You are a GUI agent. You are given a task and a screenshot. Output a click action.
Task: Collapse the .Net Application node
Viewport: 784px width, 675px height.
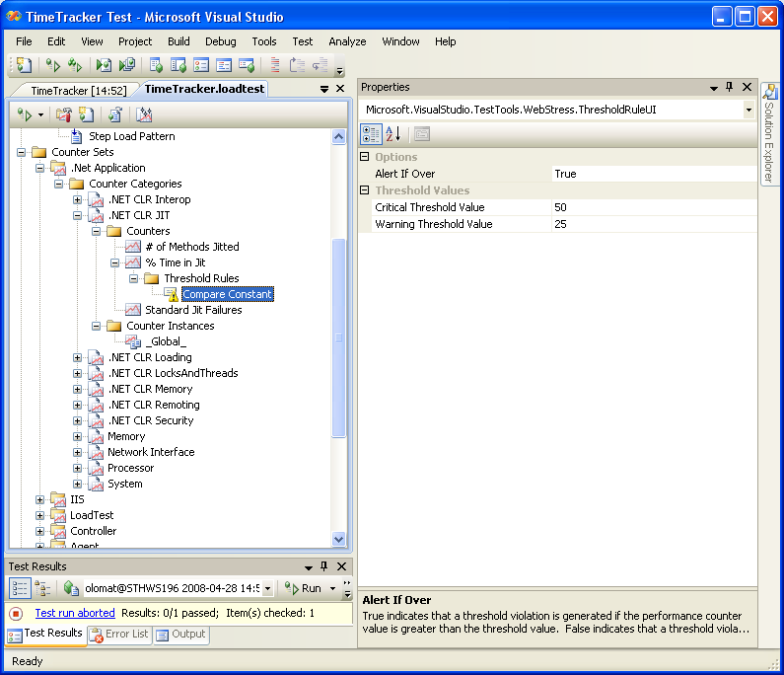(x=40, y=168)
